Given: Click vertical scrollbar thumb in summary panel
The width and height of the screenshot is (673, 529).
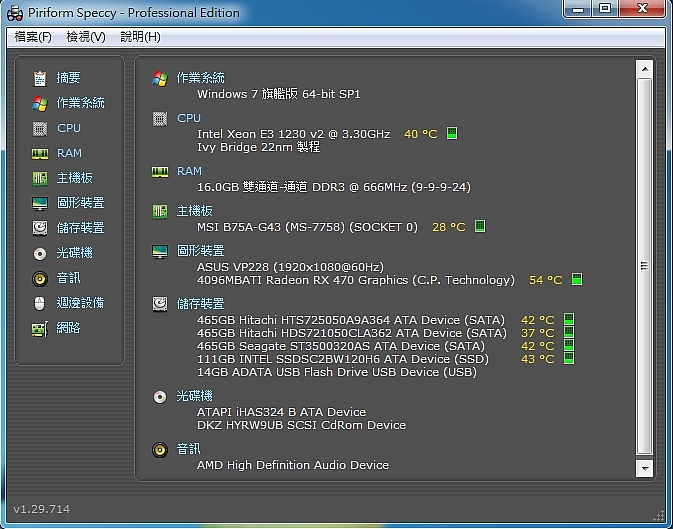Looking at the screenshot, I should click(645, 266).
